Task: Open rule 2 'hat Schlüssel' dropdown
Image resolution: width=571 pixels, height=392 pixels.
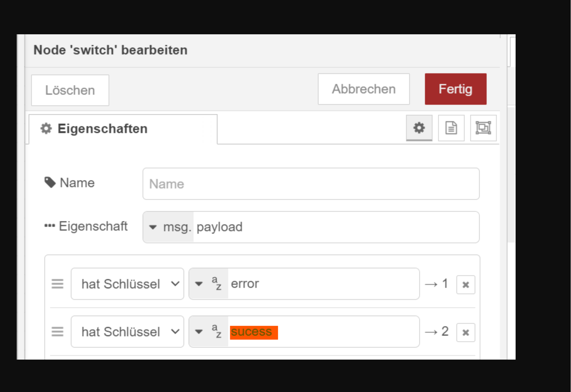Action: [x=127, y=332]
